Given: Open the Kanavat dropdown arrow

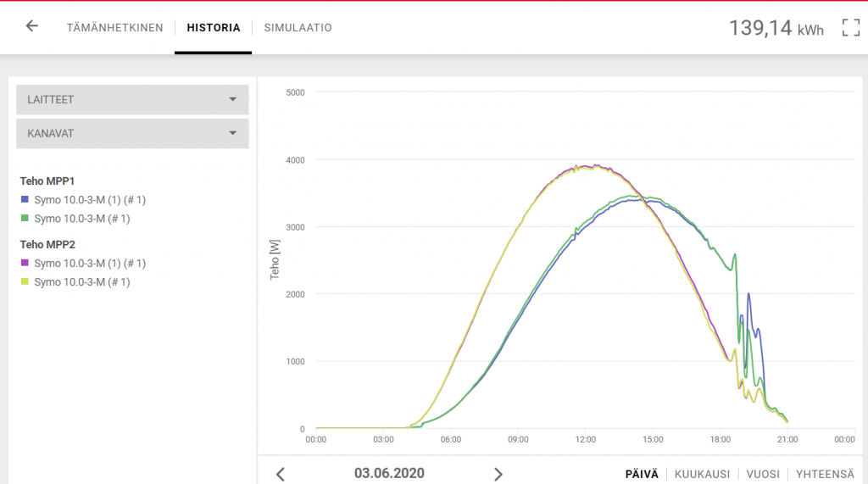Looking at the screenshot, I should 232,133.
